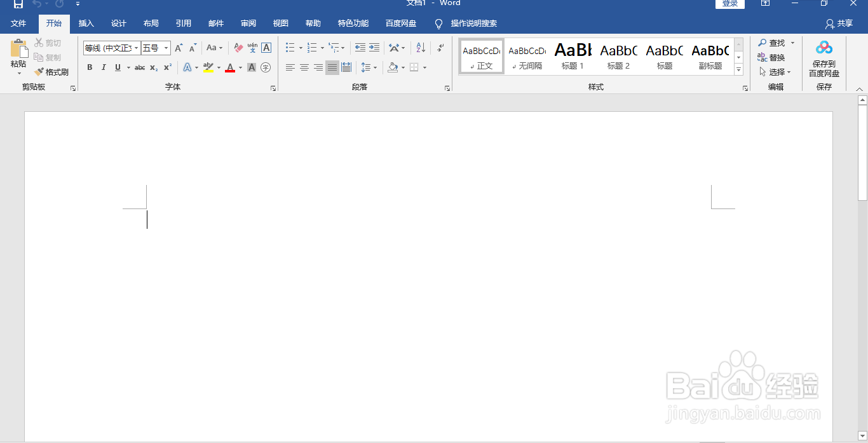Screen dimensions: 868x443
Task: Click the Tell Me search field (操作说明搜索)
Action: tap(474, 24)
